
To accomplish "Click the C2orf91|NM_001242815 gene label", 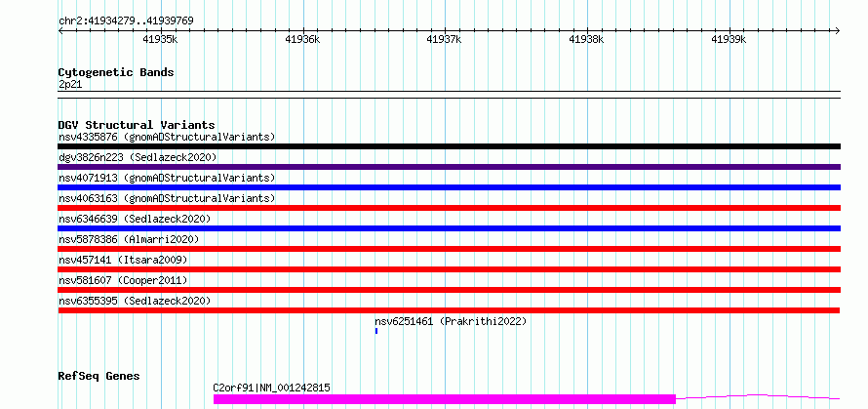I will (272, 388).
